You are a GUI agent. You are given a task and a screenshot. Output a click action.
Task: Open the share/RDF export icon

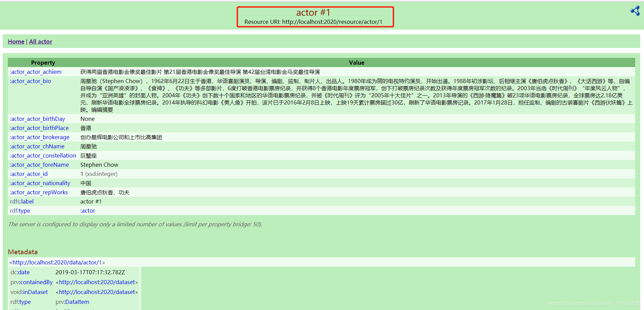coord(635,11)
